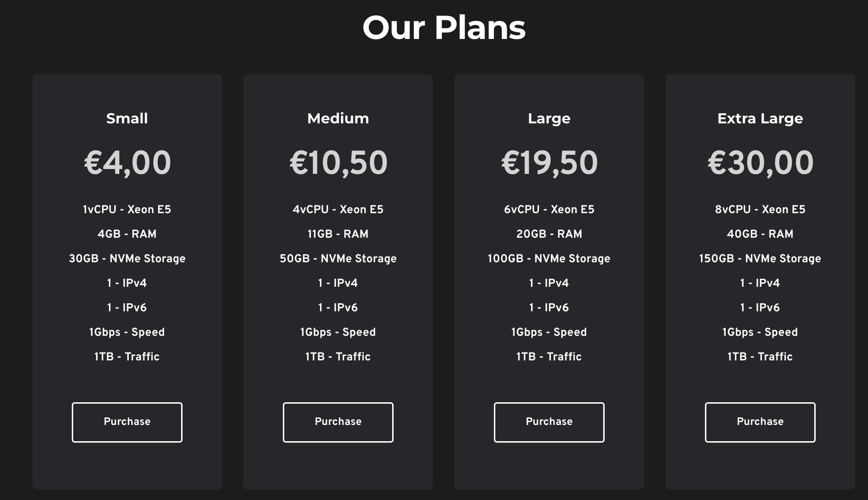
Task: Click Purchase button for the Small plan
Action: 127,422
